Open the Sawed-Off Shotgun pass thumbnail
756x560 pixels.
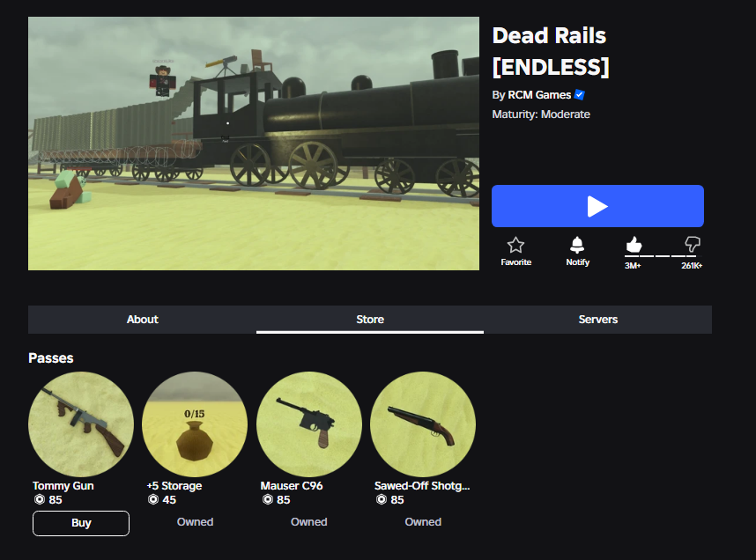pos(423,424)
